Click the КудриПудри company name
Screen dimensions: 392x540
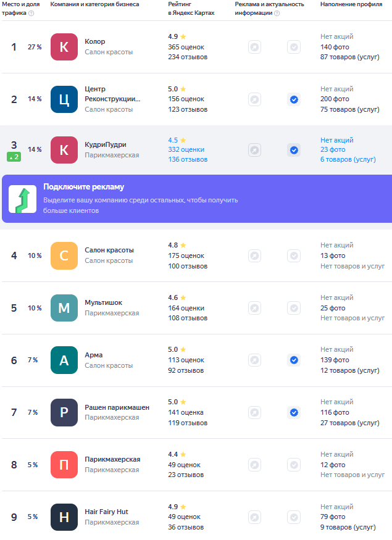[106, 144]
